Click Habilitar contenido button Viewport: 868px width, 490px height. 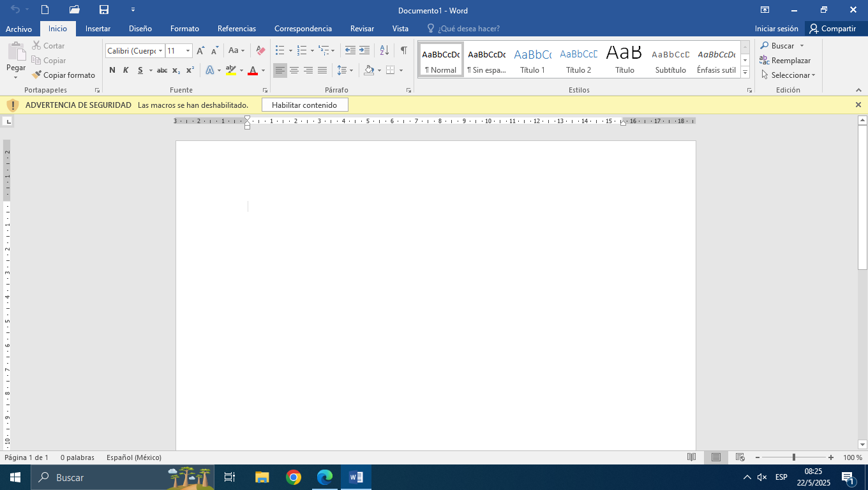pos(304,105)
